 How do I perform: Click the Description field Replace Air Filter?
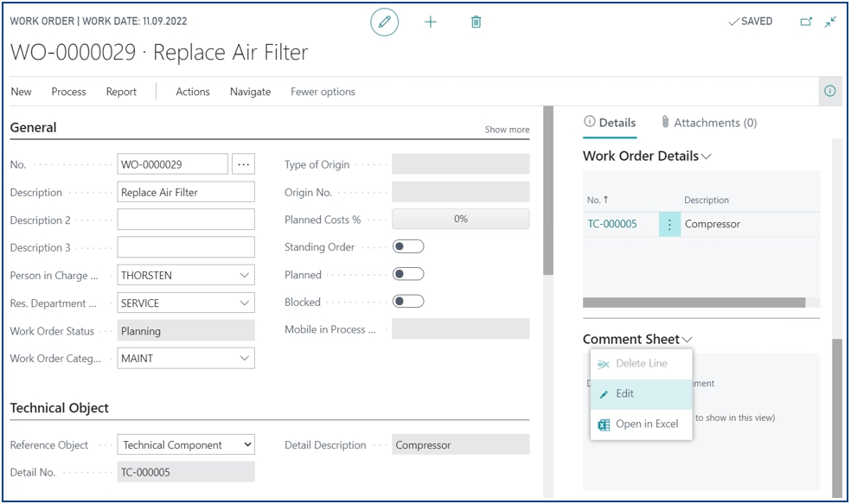(186, 192)
